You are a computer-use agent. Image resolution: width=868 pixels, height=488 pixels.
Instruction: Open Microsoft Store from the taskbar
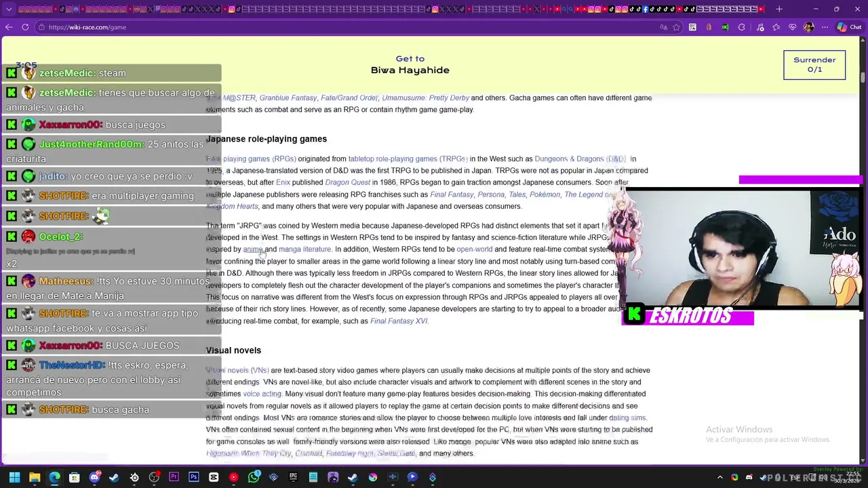(x=75, y=477)
